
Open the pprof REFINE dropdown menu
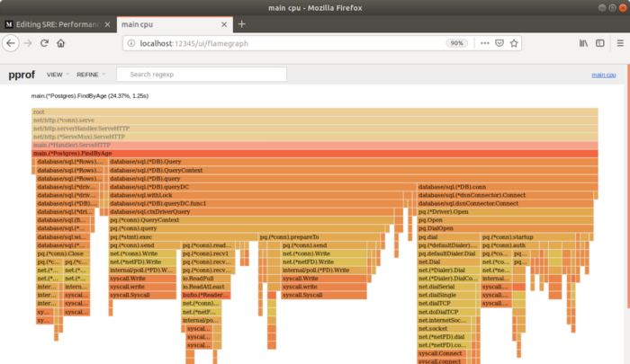[91, 75]
